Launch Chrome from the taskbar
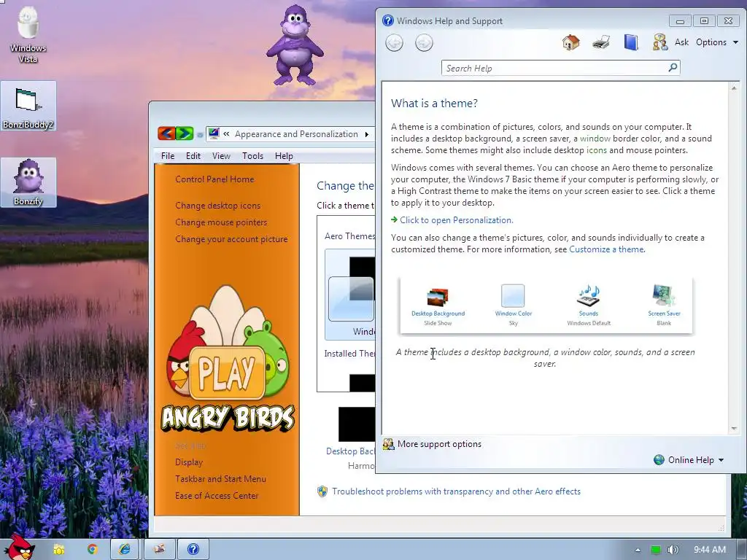The image size is (747, 560). (x=93, y=550)
